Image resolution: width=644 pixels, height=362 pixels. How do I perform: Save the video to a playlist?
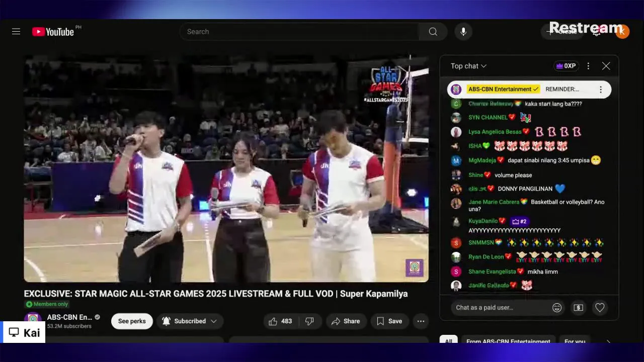389,321
